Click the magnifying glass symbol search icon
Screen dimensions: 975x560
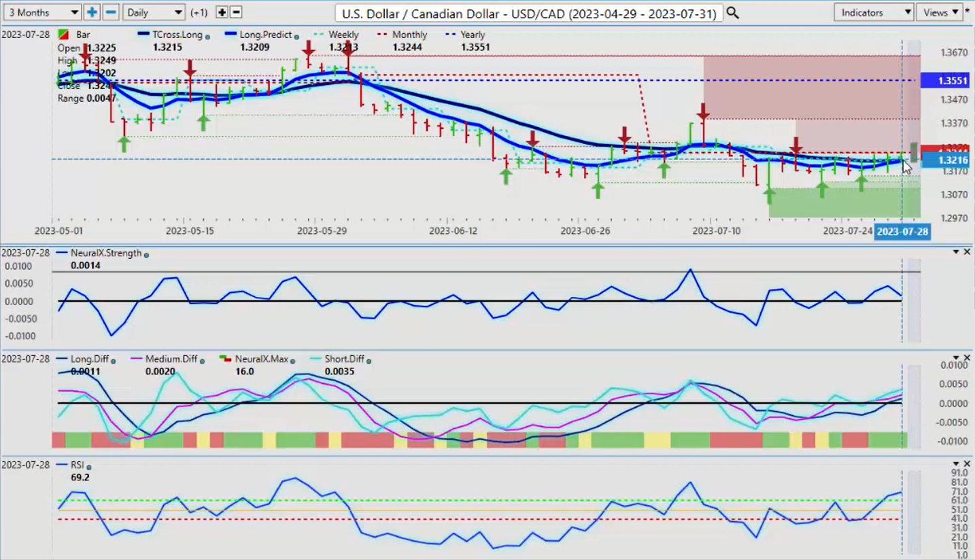[732, 12]
